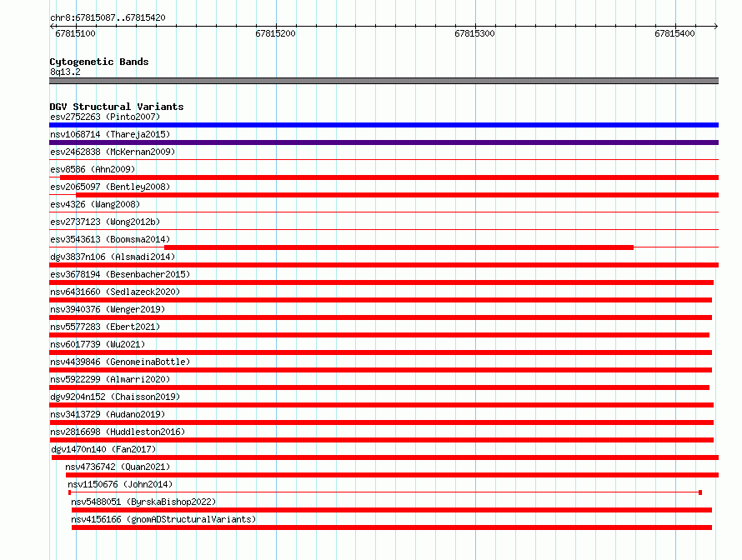Image resolution: width=742 pixels, height=560 pixels.
Task: Open esv8586 (Ahn2009) variant label
Action: (93, 169)
